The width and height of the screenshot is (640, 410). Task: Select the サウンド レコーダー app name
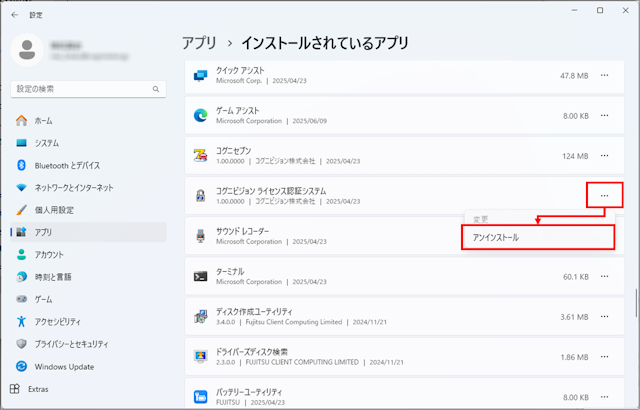pyautogui.click(x=242, y=231)
